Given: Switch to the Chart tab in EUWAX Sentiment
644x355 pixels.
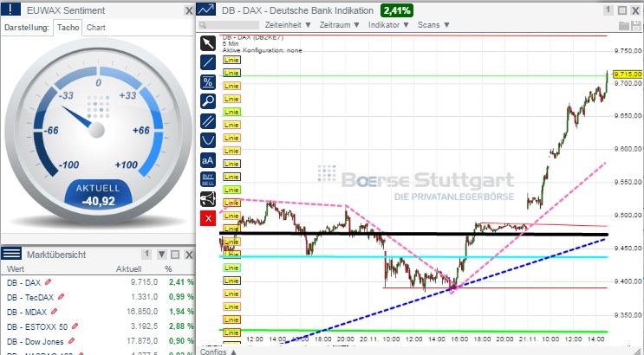Looking at the screenshot, I should (96, 28).
